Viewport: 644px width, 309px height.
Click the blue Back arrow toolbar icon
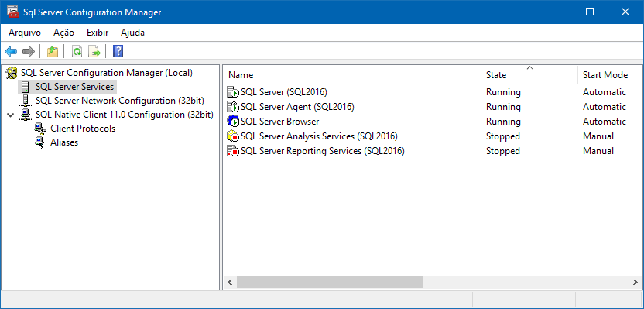pyautogui.click(x=11, y=52)
